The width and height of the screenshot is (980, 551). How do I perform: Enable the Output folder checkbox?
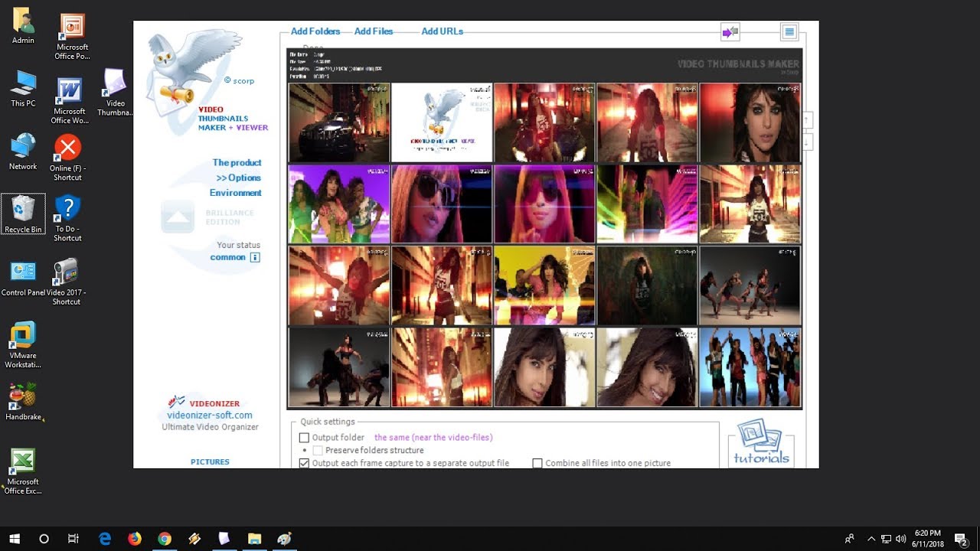[304, 437]
